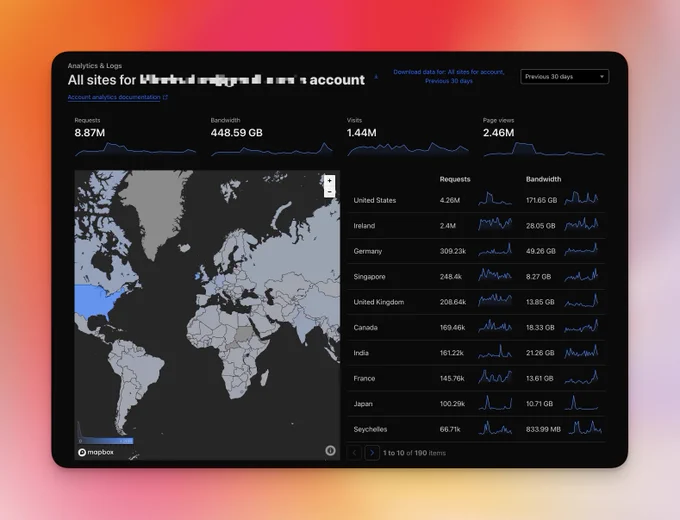Download data for all sites link
This screenshot has width=680, height=520.
449,76
